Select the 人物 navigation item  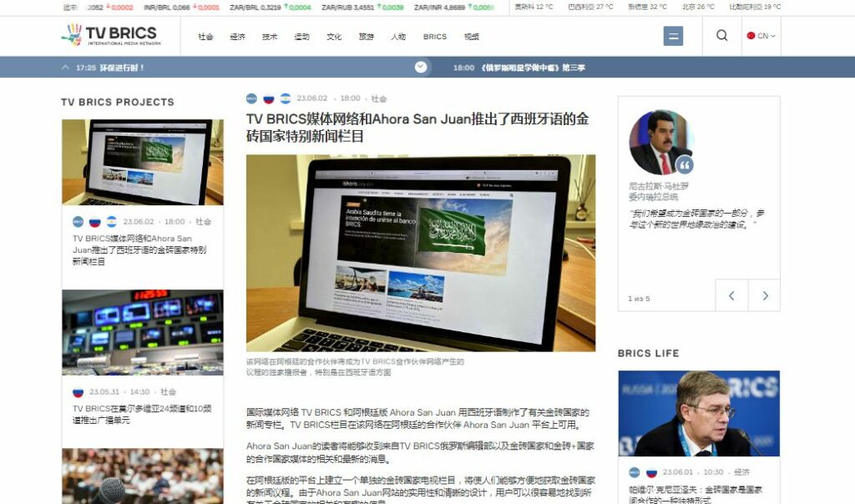398,37
